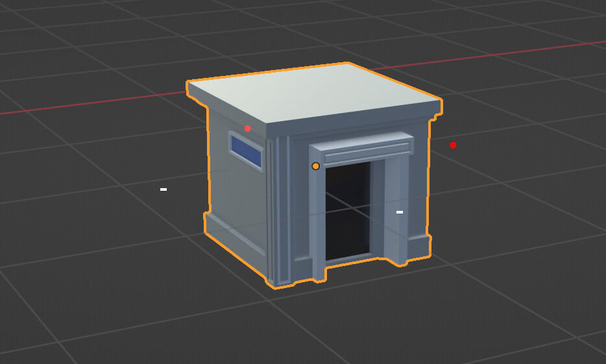Select the blue window on the building's side

pyautogui.click(x=246, y=151)
